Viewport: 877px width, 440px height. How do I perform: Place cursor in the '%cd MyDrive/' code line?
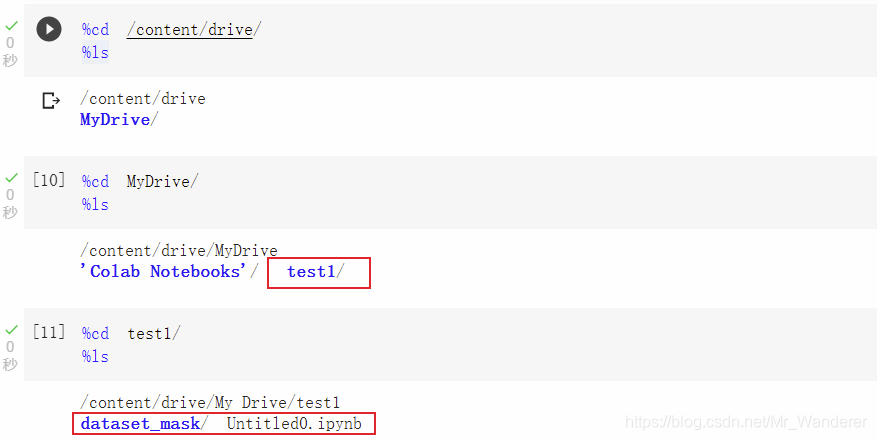coord(140,182)
